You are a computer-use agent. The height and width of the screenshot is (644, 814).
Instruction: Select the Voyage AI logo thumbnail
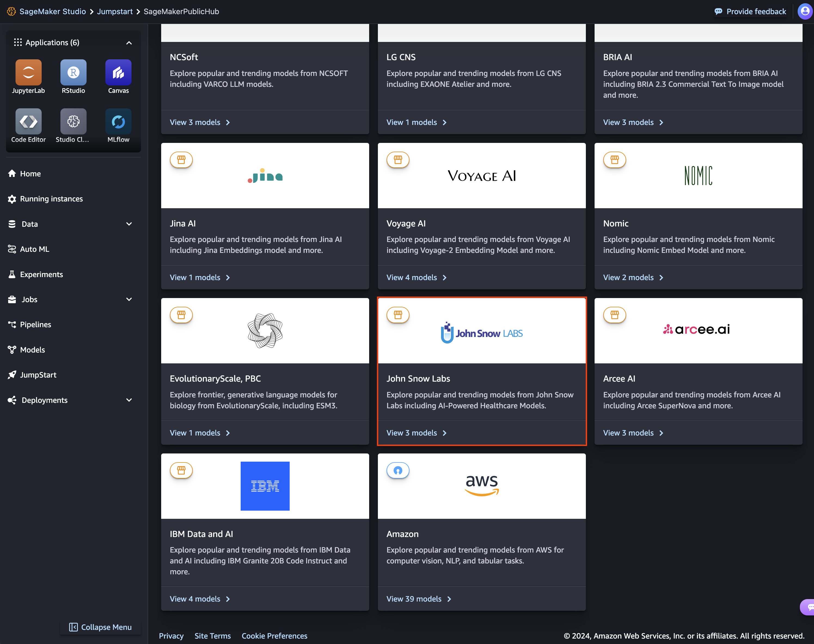coord(482,176)
